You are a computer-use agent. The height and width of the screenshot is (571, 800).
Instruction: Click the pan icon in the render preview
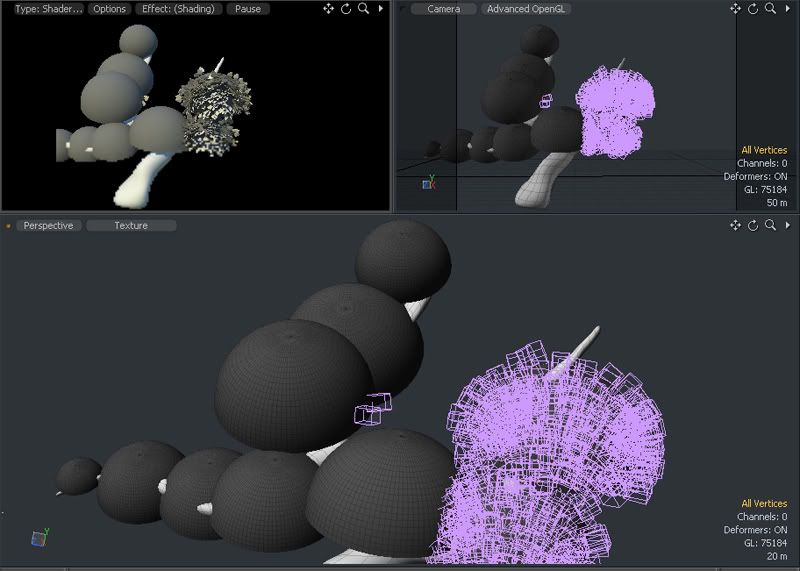pyautogui.click(x=328, y=9)
